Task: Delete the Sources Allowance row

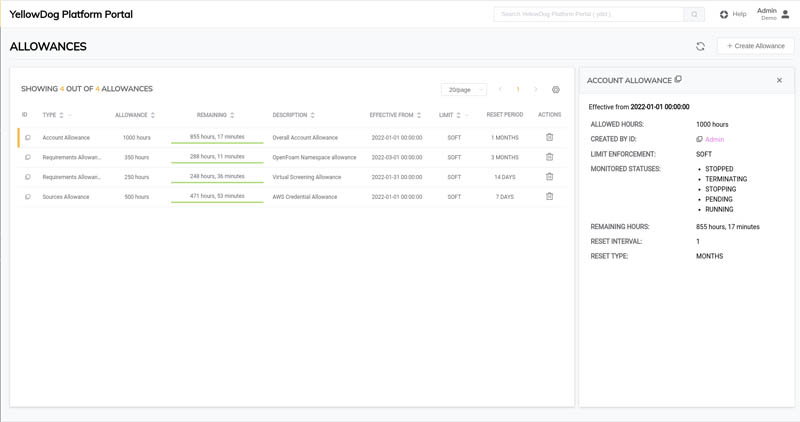Action: [x=549, y=197]
